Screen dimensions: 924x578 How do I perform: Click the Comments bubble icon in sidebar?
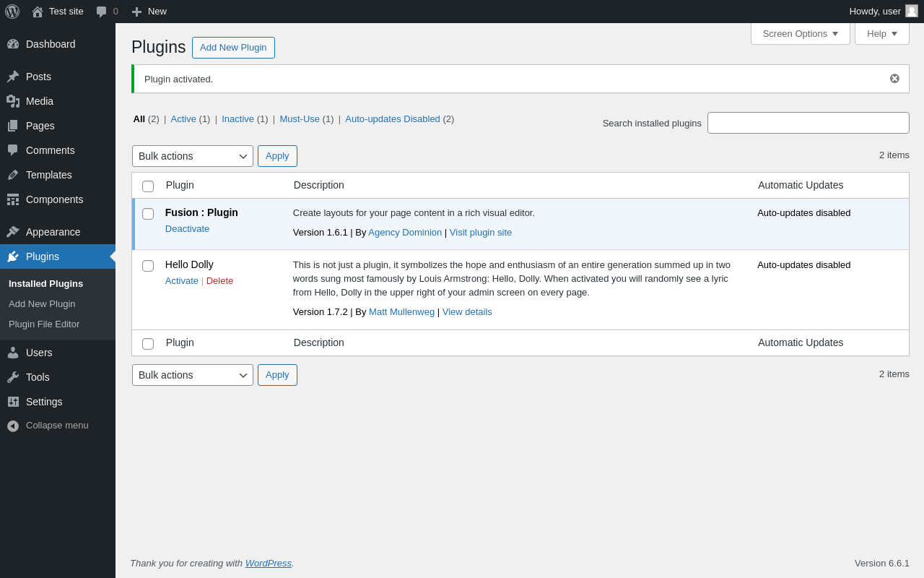click(x=13, y=150)
